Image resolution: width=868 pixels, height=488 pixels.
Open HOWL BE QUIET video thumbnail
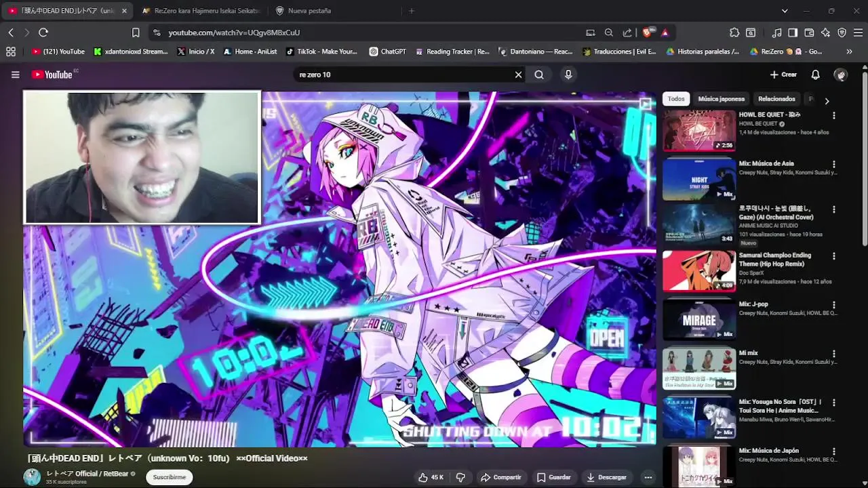pos(699,130)
